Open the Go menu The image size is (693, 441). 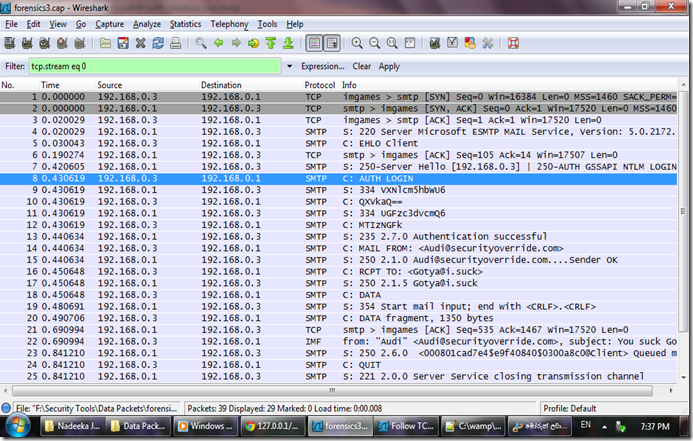(x=81, y=24)
